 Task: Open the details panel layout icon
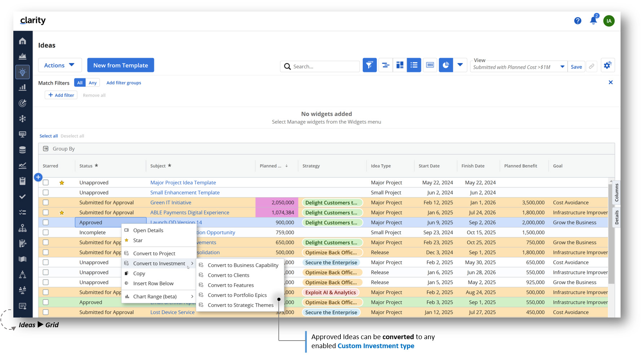click(x=430, y=65)
